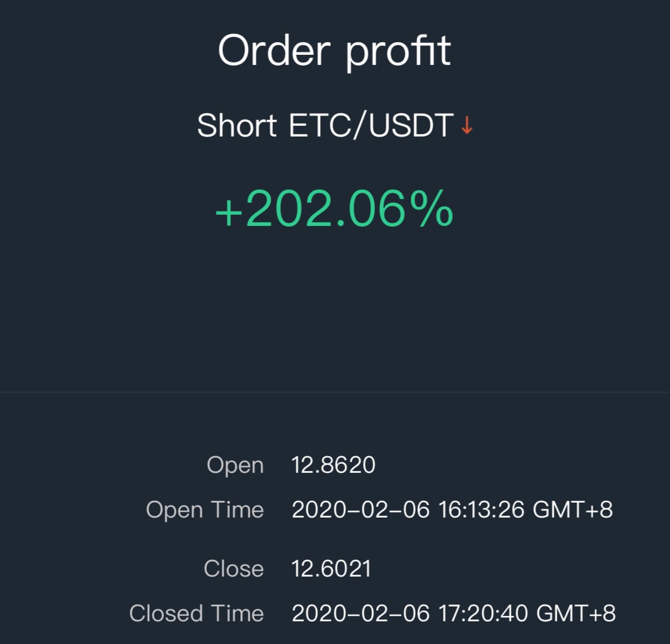Image resolution: width=670 pixels, height=644 pixels.
Task: Click the GMT+8 text in Open Time
Action: tap(573, 510)
